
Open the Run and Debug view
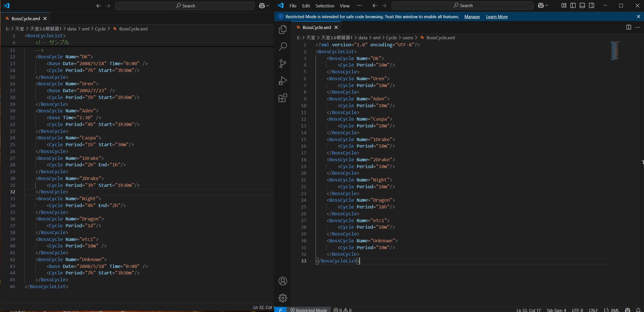(x=283, y=81)
